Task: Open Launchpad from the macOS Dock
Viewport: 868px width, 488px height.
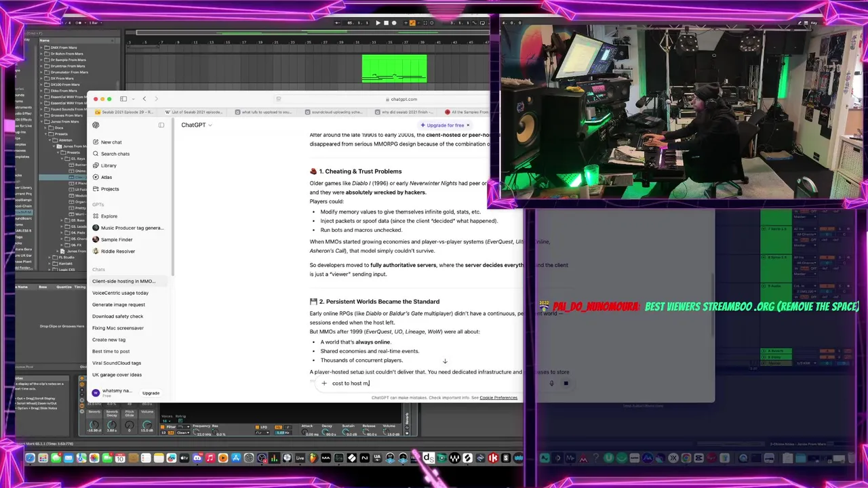Action: point(43,458)
